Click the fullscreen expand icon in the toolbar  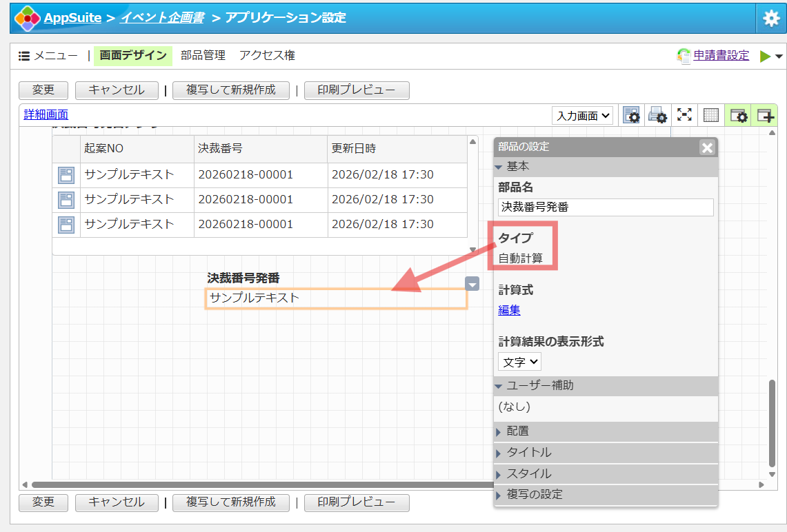click(x=684, y=114)
